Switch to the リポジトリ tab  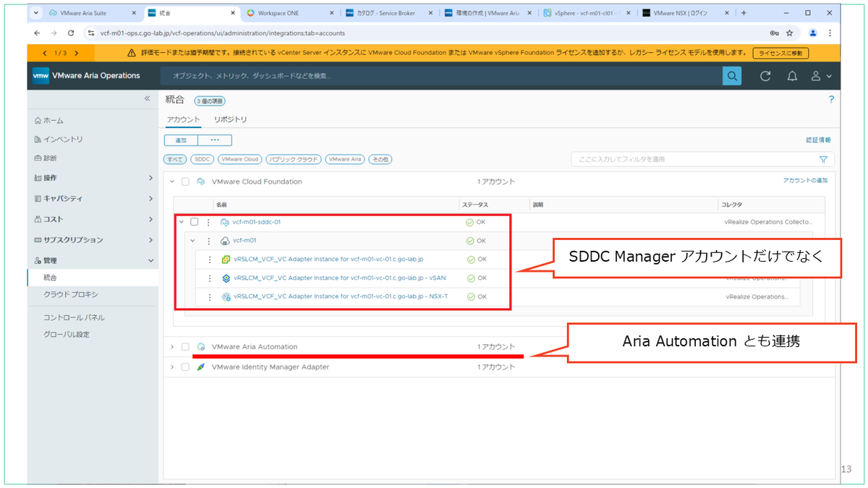click(x=230, y=119)
